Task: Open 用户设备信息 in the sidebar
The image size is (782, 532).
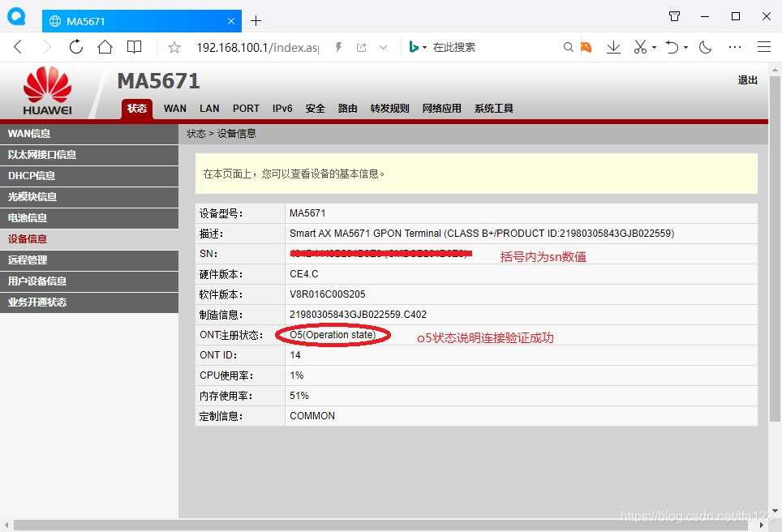Action: coord(89,281)
